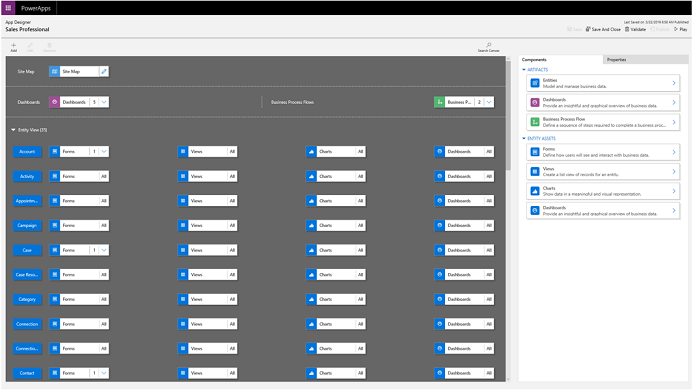This screenshot has height=390, width=693.
Task: Click Dashboards All box in Activity row
Action: click(x=489, y=176)
